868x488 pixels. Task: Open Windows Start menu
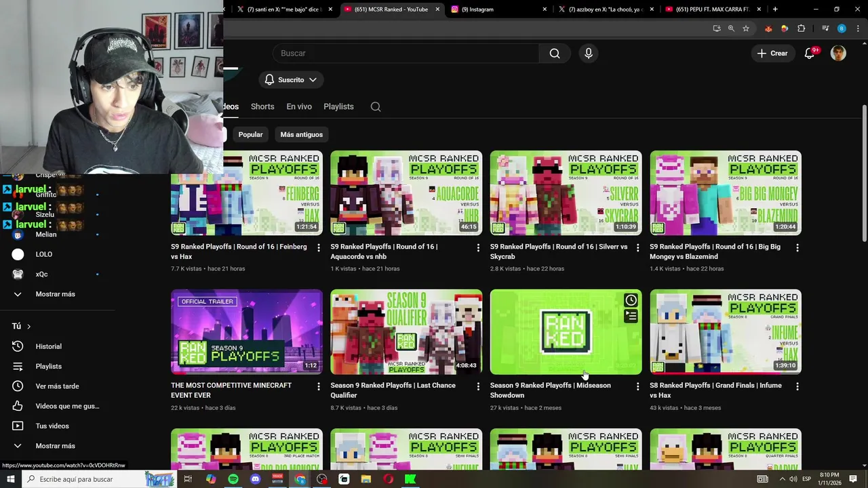coord(10,479)
